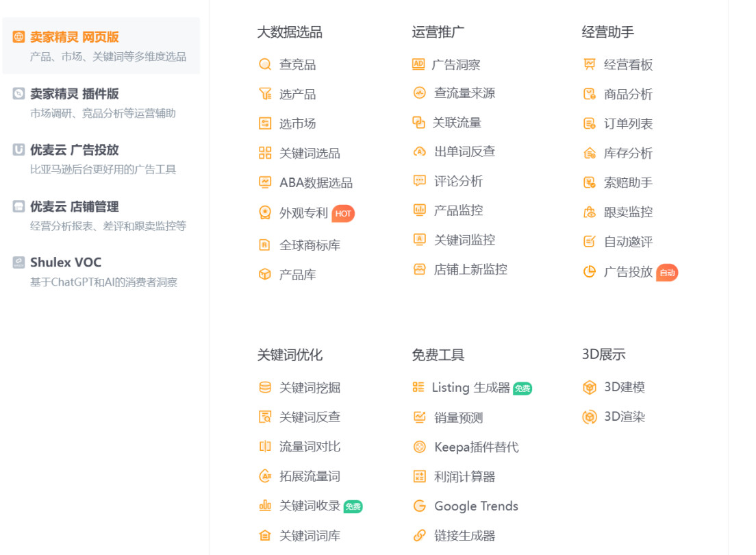
Task: Open the 利润计算器 link
Action: (x=464, y=477)
